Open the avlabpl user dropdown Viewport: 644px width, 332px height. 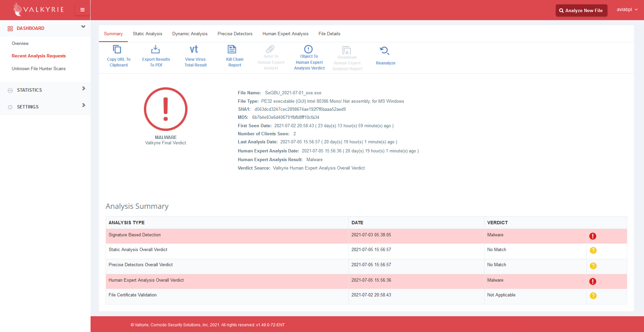pos(627,9)
